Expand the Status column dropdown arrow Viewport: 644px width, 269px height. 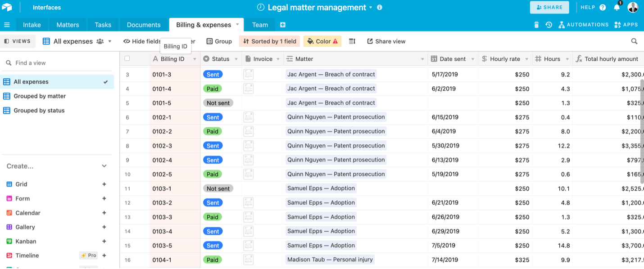click(x=236, y=59)
